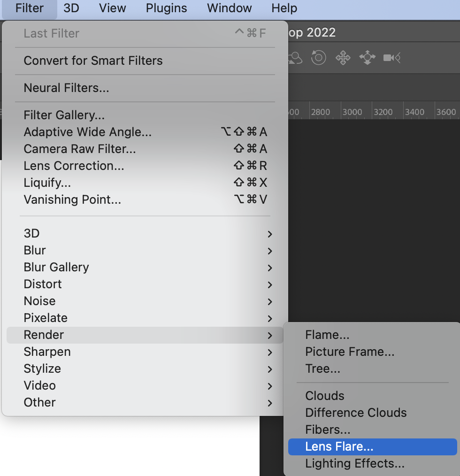Open the Flame render dialog

pyautogui.click(x=327, y=335)
